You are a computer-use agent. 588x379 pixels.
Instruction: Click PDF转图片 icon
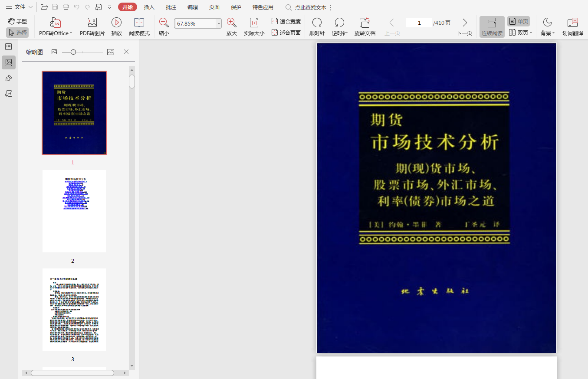[92, 27]
